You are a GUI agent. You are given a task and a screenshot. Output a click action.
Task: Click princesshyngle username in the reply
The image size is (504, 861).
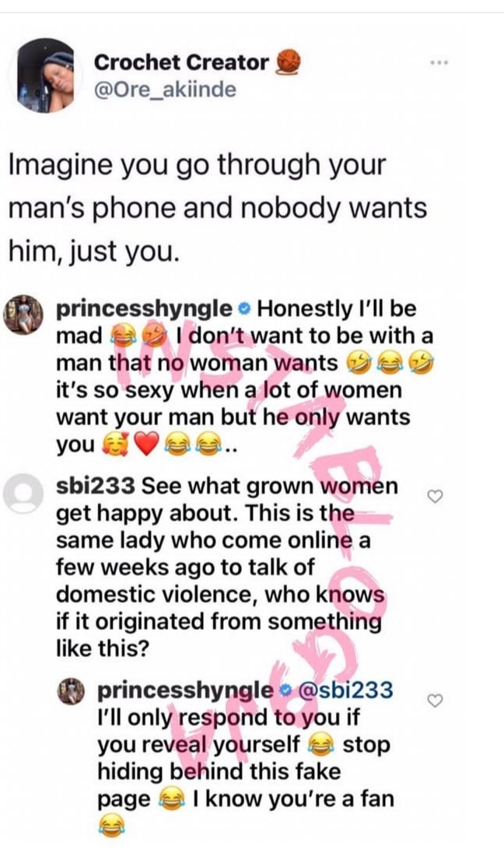(185, 691)
